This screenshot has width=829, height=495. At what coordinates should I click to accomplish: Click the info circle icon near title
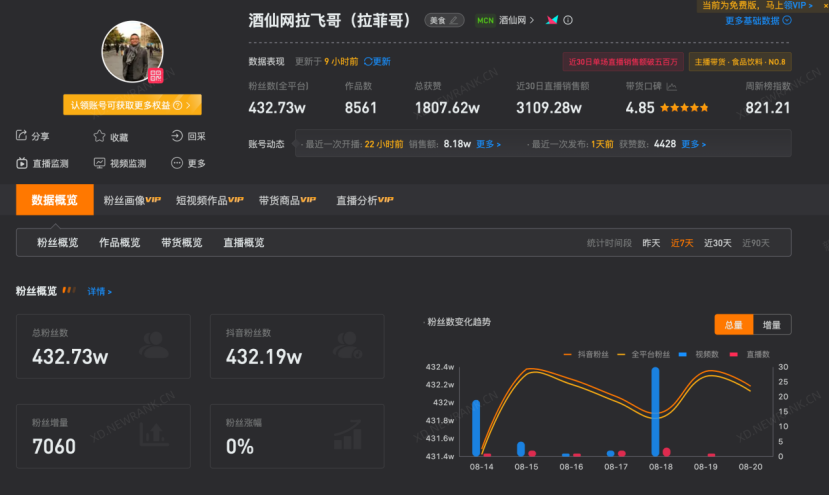(x=568, y=20)
